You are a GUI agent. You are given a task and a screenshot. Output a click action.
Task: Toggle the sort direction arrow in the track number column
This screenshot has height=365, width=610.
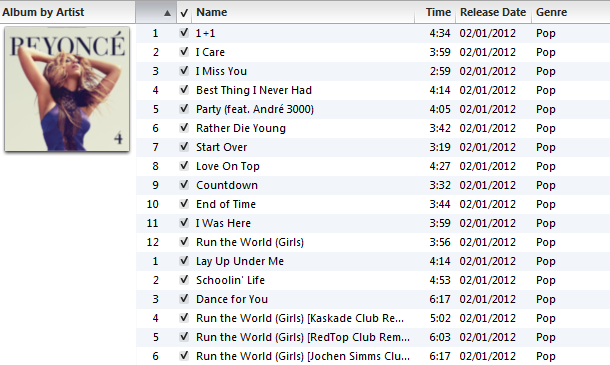pos(167,13)
